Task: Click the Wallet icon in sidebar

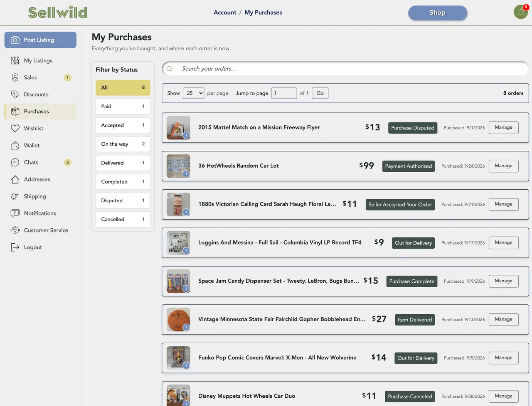Action: click(15, 146)
